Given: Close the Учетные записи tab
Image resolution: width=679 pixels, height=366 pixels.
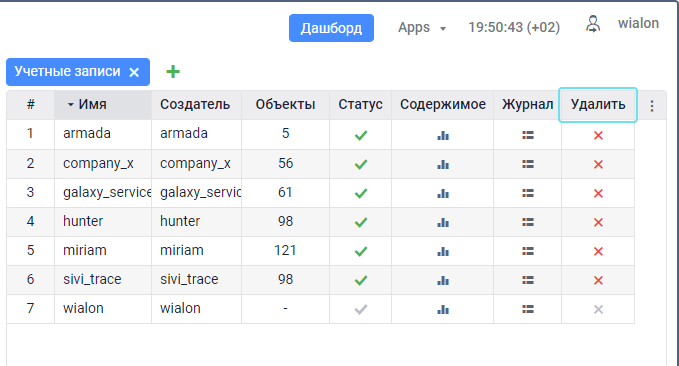Looking at the screenshot, I should click(134, 72).
